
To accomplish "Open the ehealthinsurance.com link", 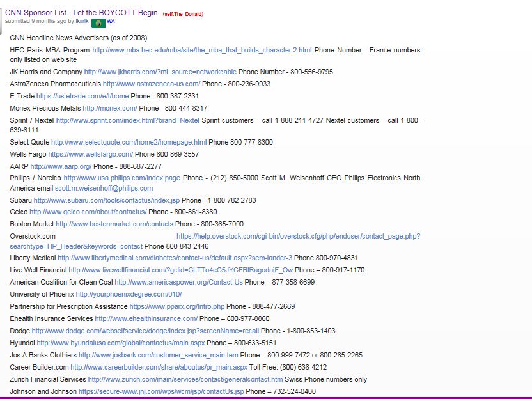I will 146,319.
